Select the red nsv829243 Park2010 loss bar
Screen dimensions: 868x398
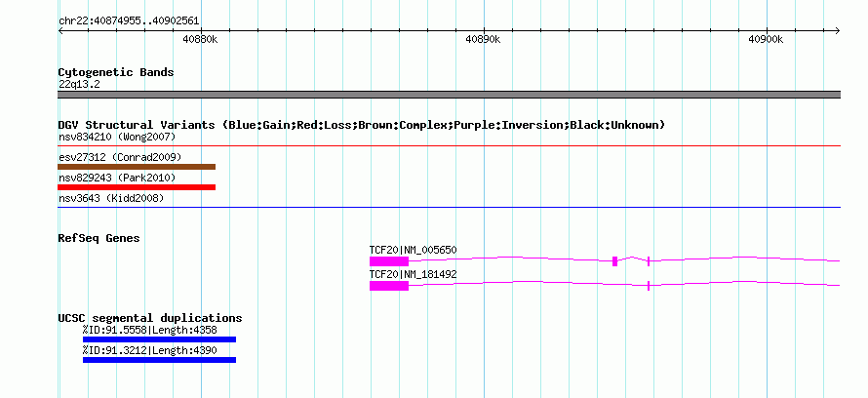click(x=137, y=187)
